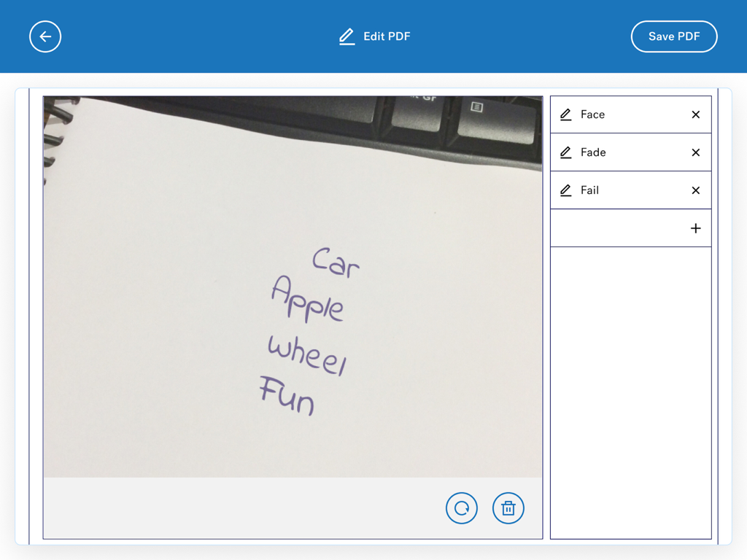The height and width of the screenshot is (560, 747).
Task: Click the pencil icon beside Edit PDF
Action: pos(347,36)
